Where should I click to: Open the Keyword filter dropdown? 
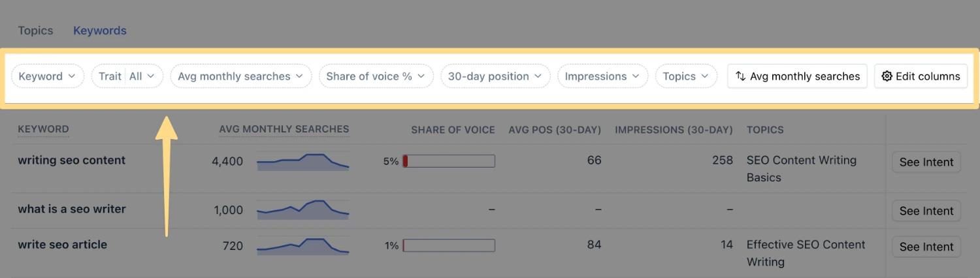click(x=47, y=76)
